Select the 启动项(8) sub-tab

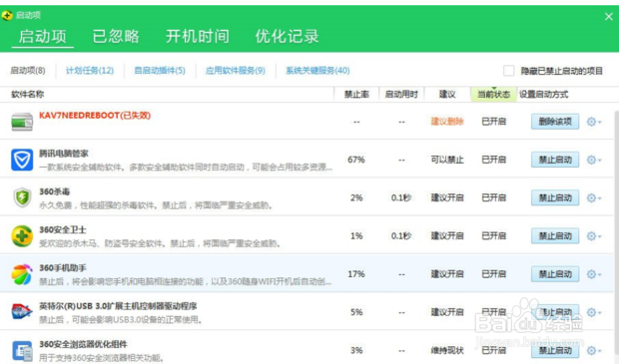point(28,71)
